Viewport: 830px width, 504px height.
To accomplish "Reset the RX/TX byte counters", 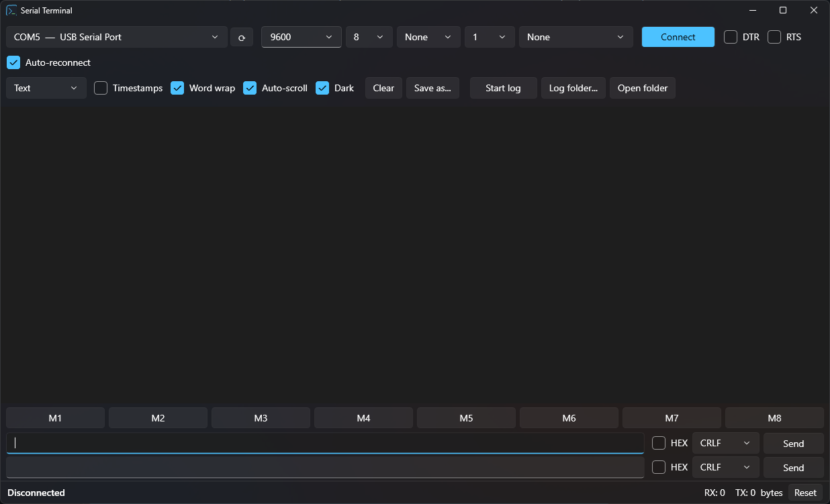I will [x=805, y=493].
